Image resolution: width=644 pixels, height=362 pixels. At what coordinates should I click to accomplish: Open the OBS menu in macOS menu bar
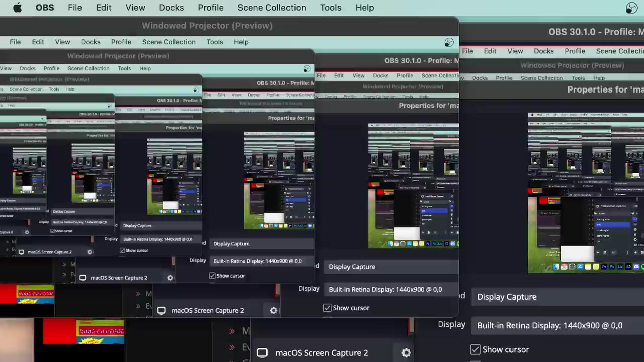pyautogui.click(x=45, y=8)
